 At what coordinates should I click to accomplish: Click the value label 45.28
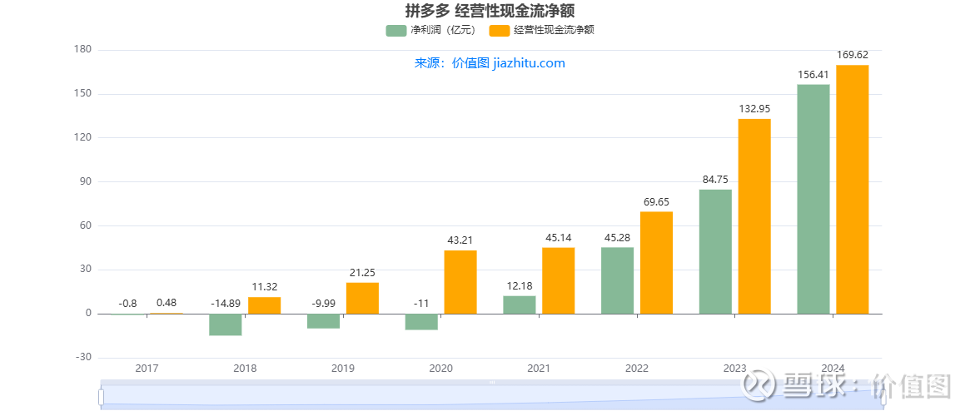617,237
